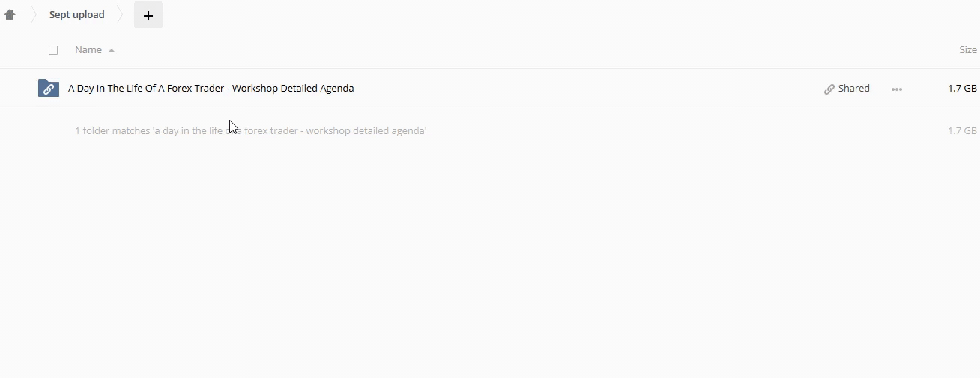This screenshot has width=980, height=378.
Task: Click the chevron separator after the home icon
Action: pyautogui.click(x=33, y=14)
